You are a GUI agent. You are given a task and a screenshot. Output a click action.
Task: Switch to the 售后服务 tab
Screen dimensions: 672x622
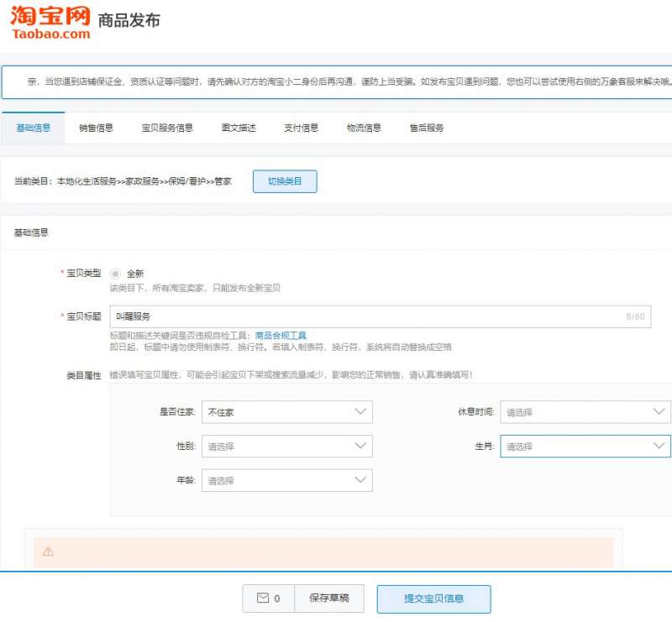point(427,128)
